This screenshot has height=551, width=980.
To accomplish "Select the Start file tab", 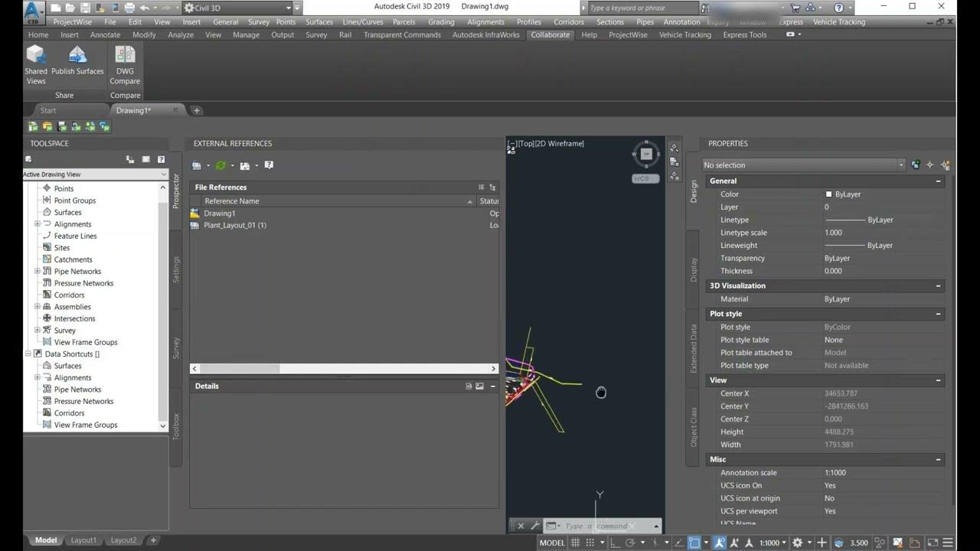I will pyautogui.click(x=48, y=110).
